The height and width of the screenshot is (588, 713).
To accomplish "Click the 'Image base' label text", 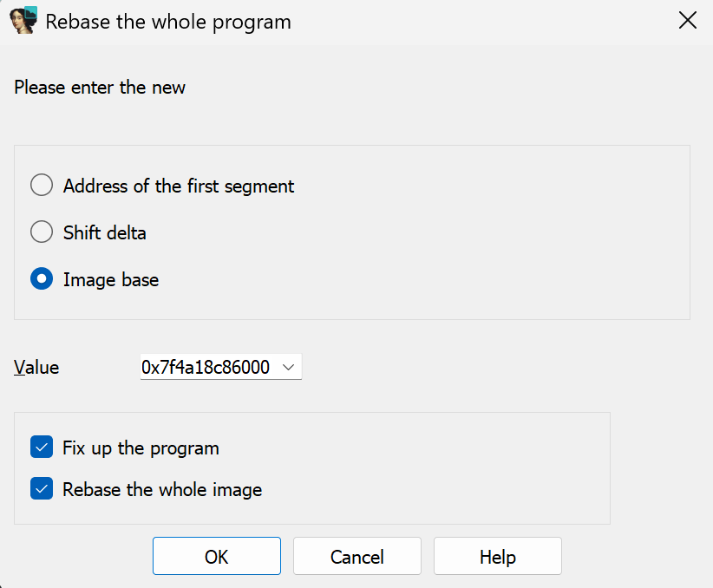I will pos(111,279).
